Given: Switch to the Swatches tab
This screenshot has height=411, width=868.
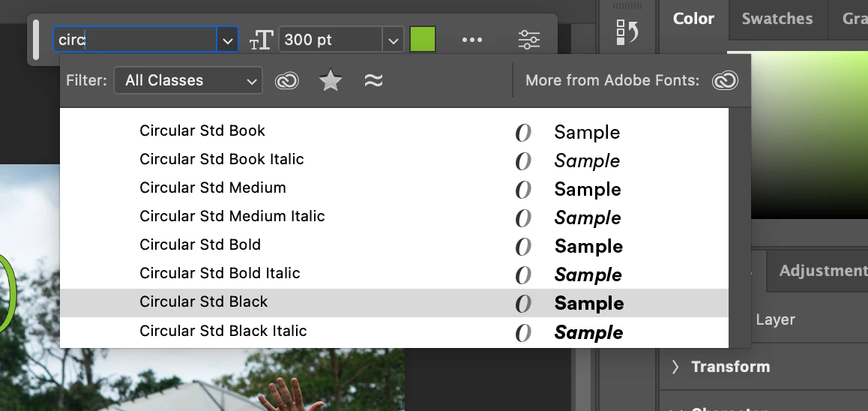Looking at the screenshot, I should pyautogui.click(x=777, y=19).
